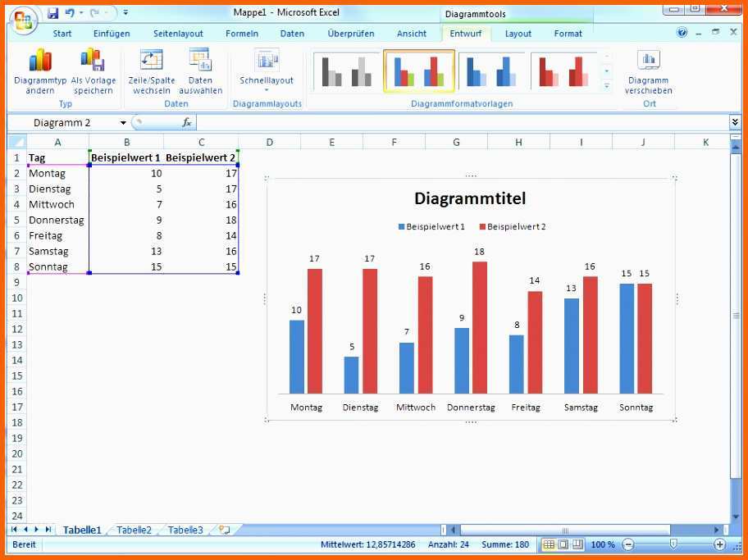Insert a new worksheet tab icon
Image resolution: width=748 pixels, height=560 pixels.
coord(224,530)
